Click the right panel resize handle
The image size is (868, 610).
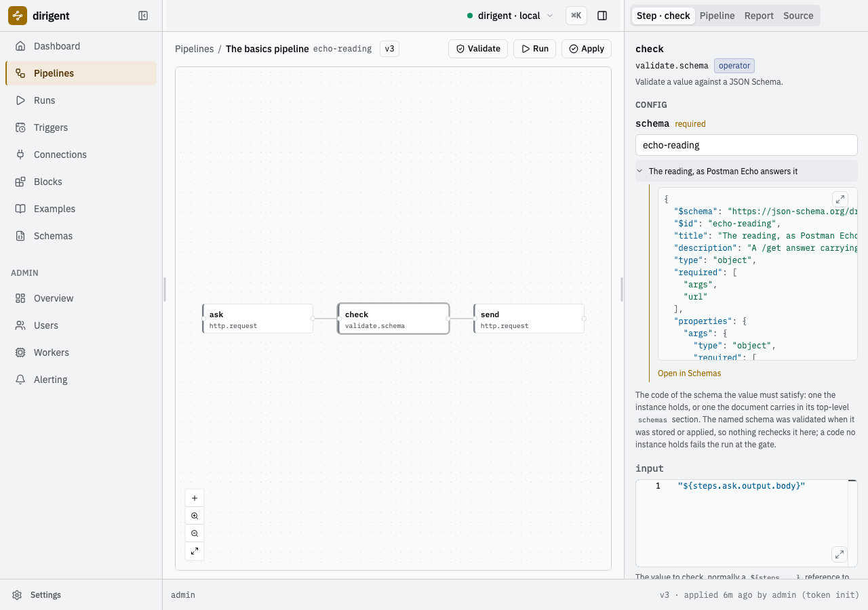point(622,289)
